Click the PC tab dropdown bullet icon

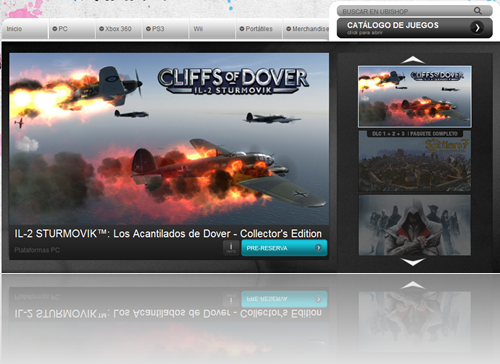tap(55, 29)
